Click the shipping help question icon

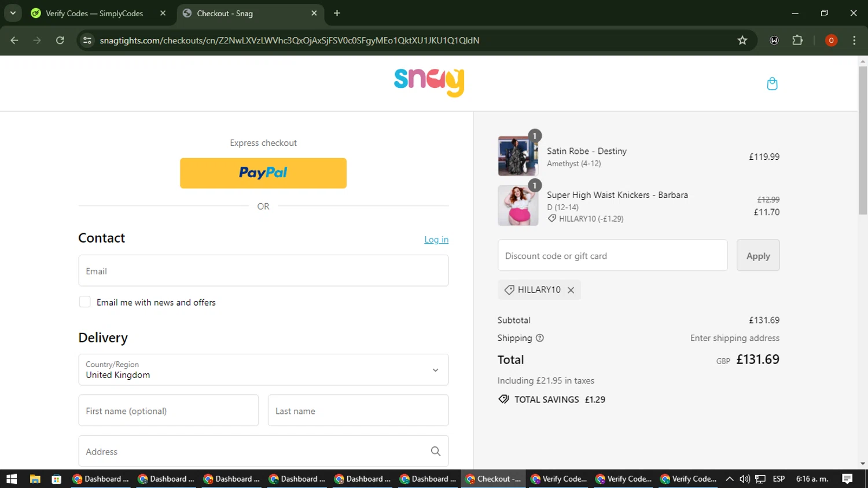(x=539, y=338)
